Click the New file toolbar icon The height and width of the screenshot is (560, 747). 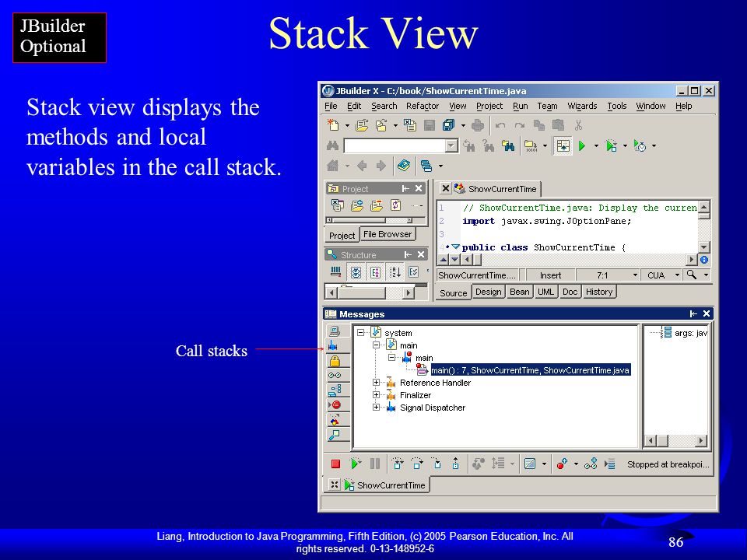point(333,125)
